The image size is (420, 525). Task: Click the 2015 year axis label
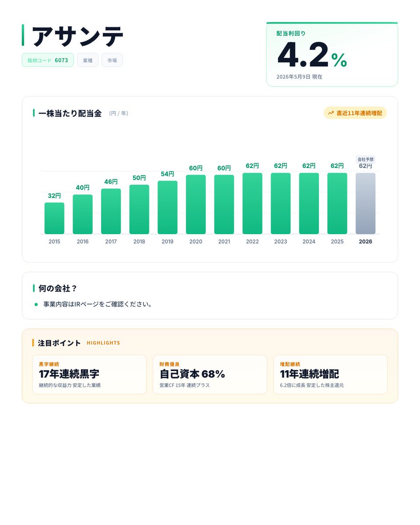click(x=54, y=241)
